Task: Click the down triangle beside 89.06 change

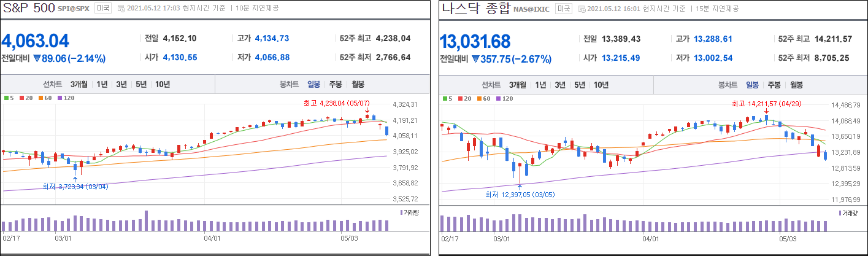Action: (37, 59)
